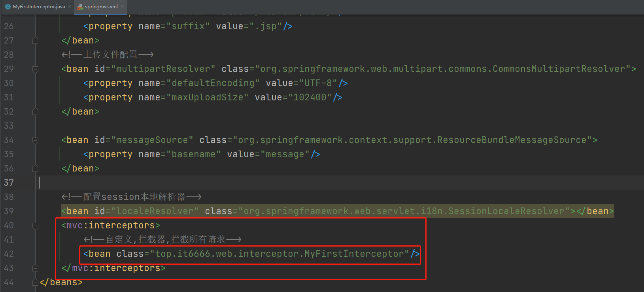This screenshot has height=292, width=644.
Task: Click the XML file icon on springmvc.xml tab
Action: (x=80, y=7)
